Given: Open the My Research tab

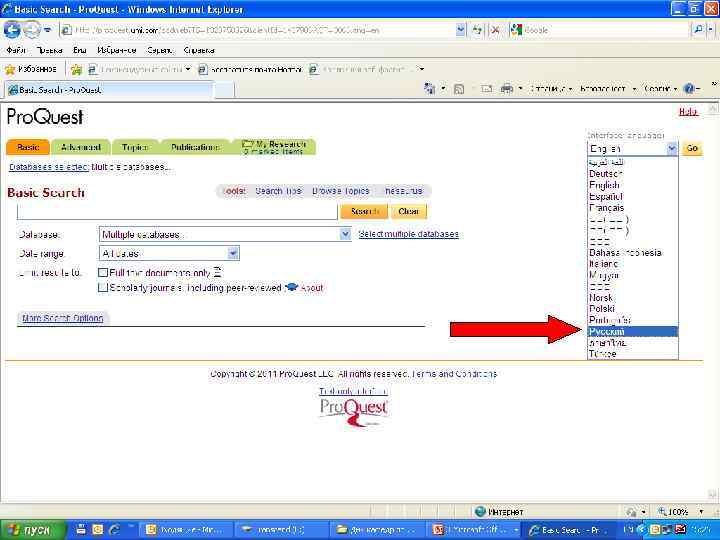Looking at the screenshot, I should tap(274, 147).
